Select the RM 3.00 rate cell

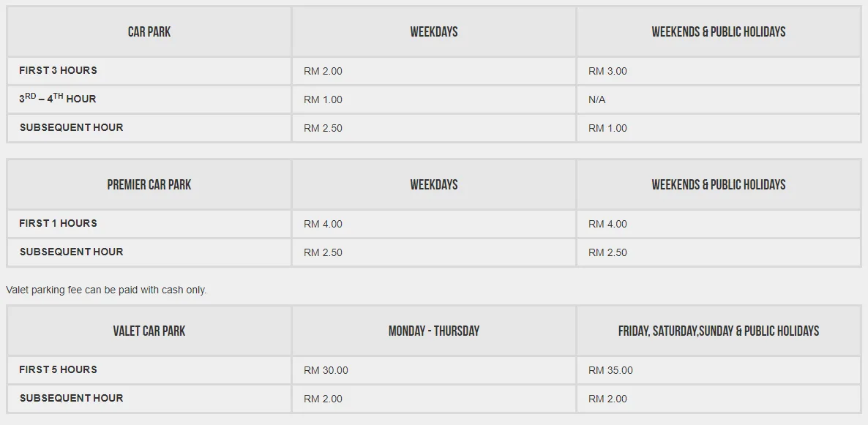pos(607,71)
